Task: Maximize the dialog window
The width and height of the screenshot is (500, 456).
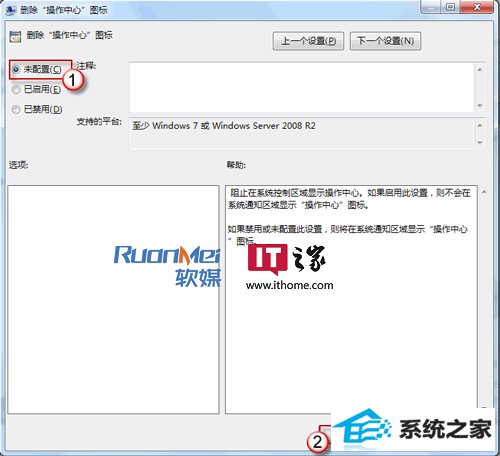Action: 450,7
